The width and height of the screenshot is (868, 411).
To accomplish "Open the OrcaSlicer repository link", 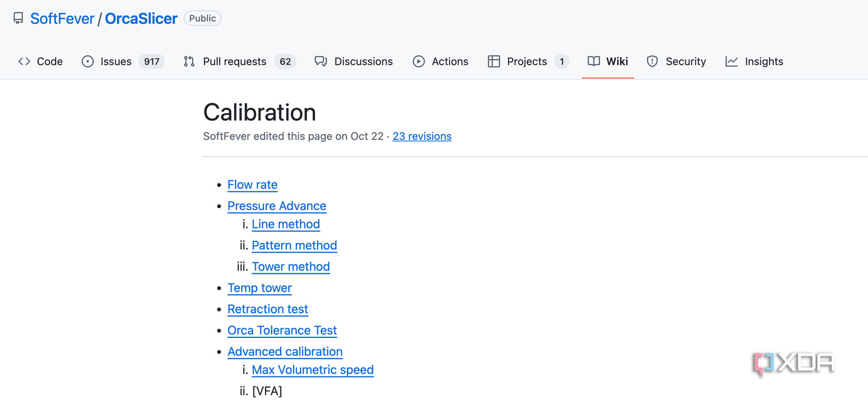I will click(141, 18).
